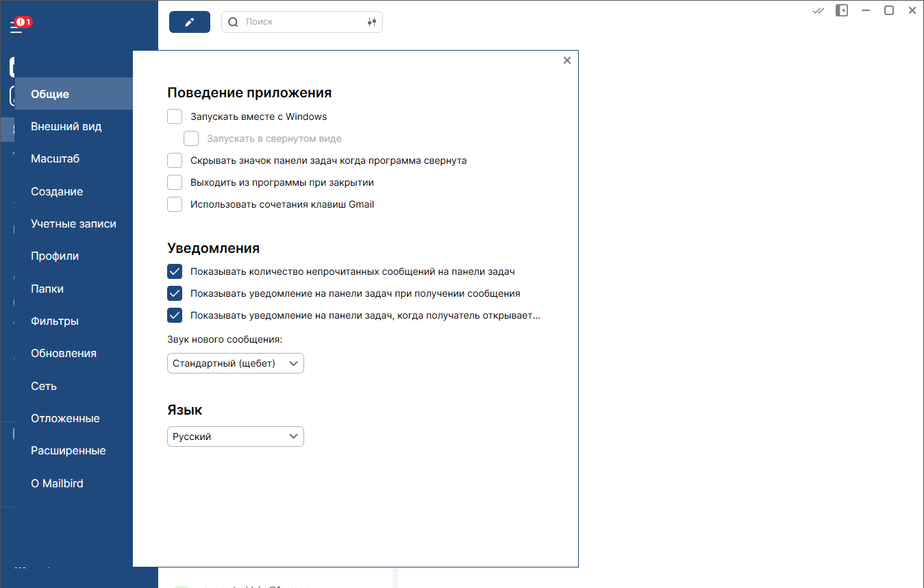Image resolution: width=924 pixels, height=588 pixels.
Task: Open the Сеть settings tab
Action: point(74,386)
